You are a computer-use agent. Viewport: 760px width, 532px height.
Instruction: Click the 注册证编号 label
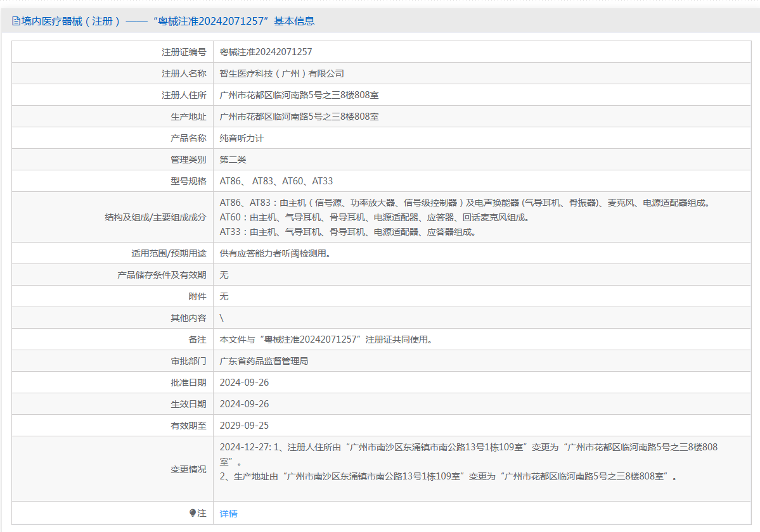tap(184, 52)
